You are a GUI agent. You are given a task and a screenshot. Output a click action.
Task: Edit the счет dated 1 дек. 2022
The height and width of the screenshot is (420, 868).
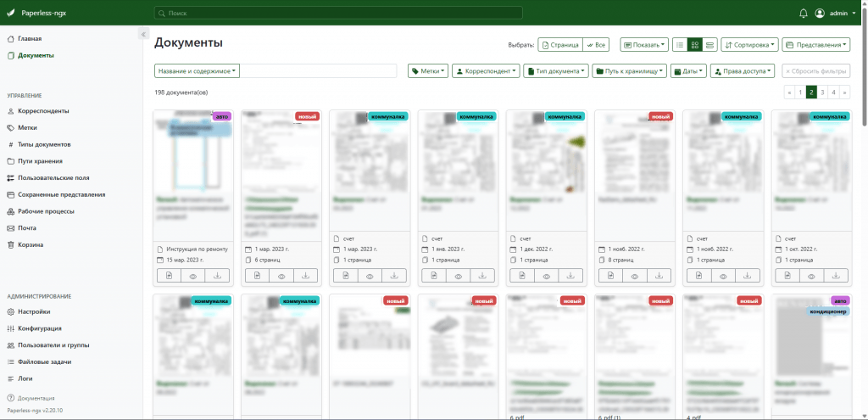click(x=522, y=276)
